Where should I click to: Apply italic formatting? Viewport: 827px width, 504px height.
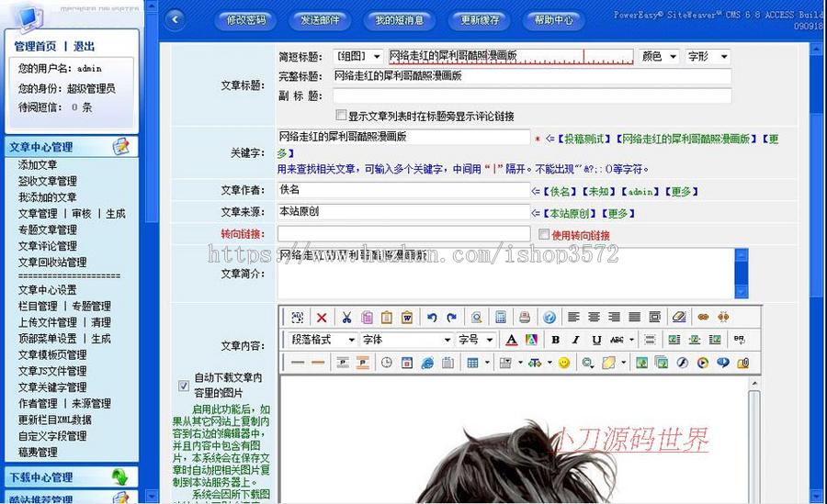[x=576, y=340]
